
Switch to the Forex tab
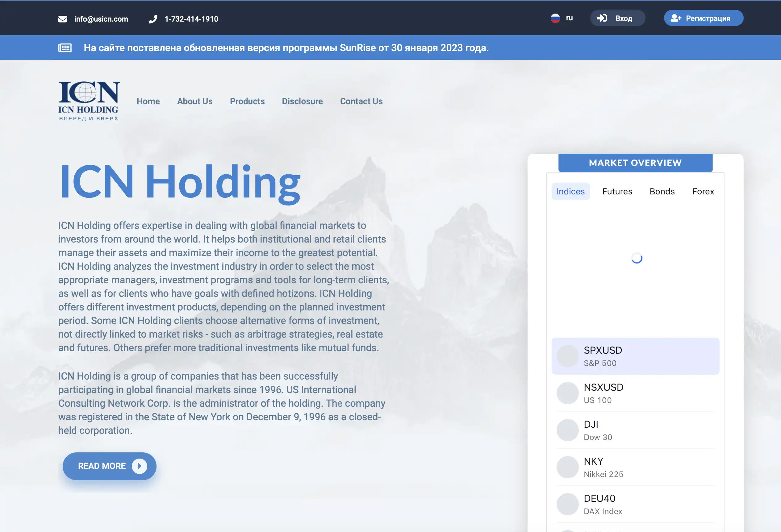click(x=703, y=191)
